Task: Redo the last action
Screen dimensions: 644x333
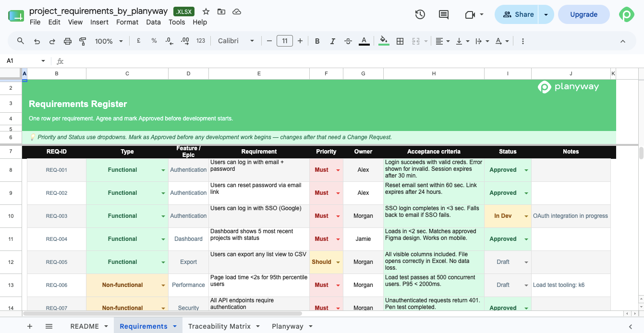Action: point(52,41)
